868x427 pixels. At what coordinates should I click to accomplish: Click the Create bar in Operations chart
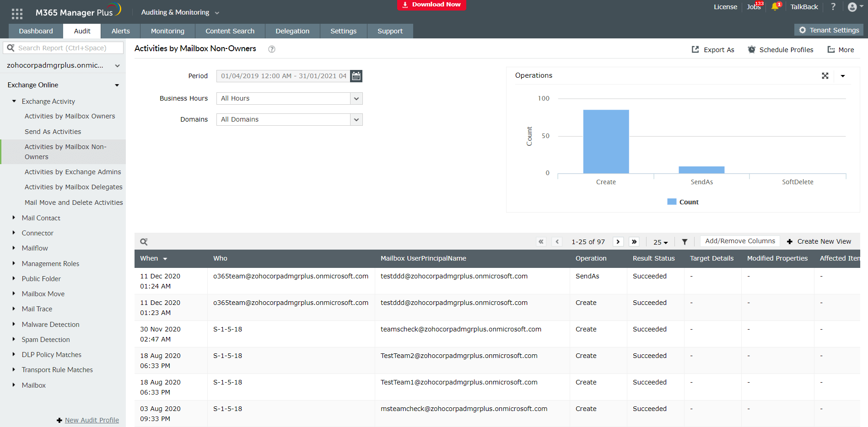[606, 141]
